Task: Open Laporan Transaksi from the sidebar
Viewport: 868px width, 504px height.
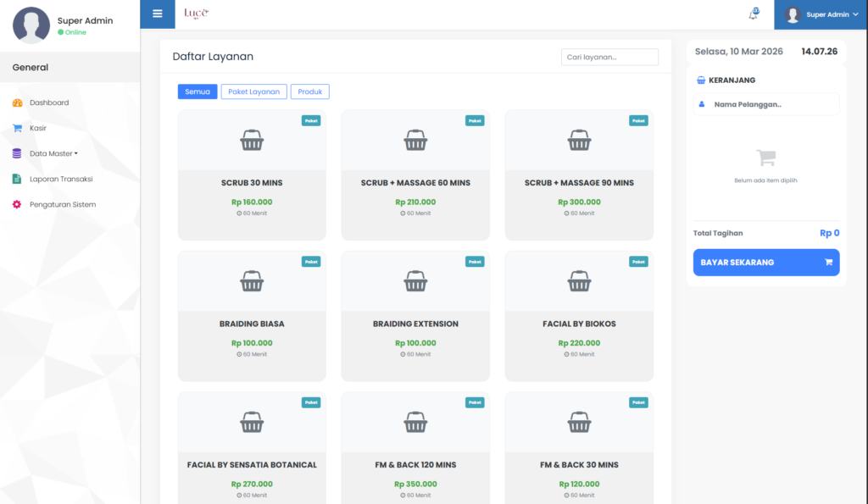Action: 60,179
